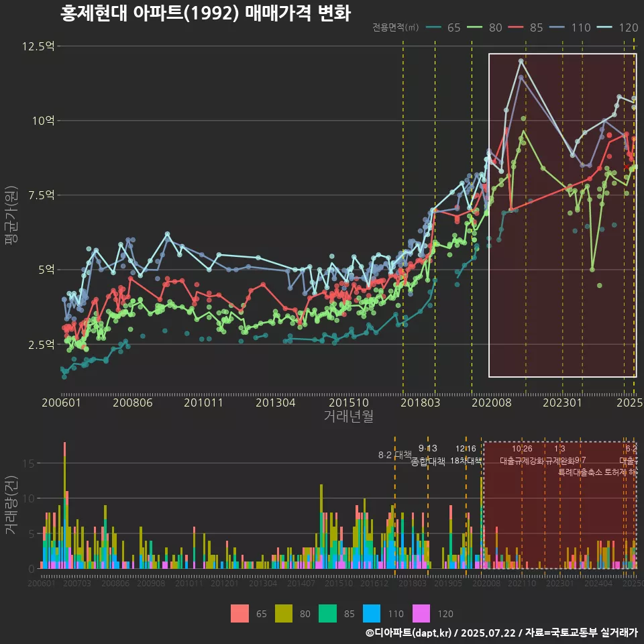
Task: Click the 200908 label on the volume chart x-axis
Action: [x=151, y=583]
